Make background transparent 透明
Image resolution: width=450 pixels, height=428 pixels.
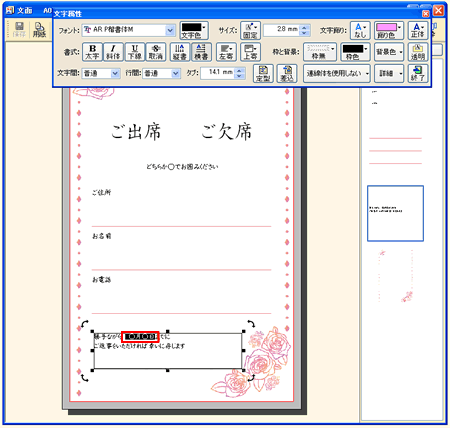point(418,52)
